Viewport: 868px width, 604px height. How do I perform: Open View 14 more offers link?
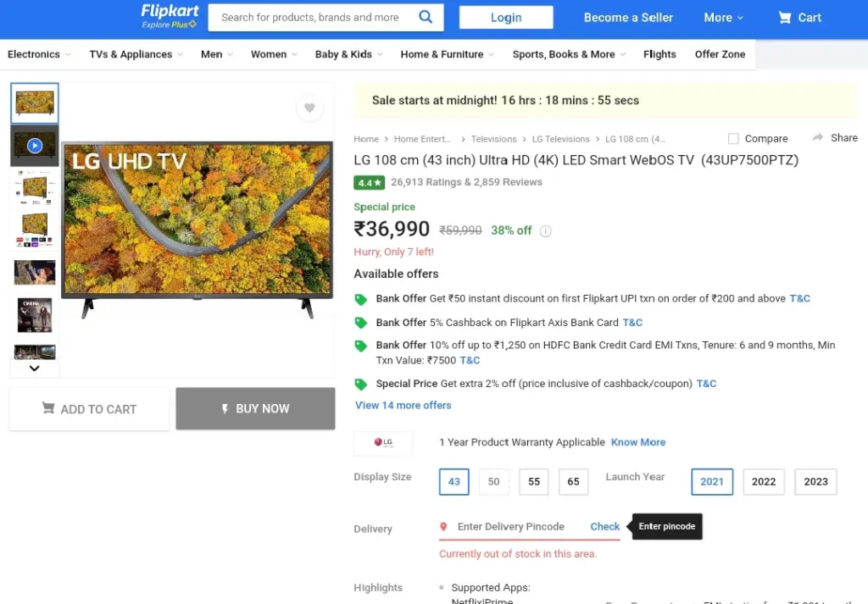coord(403,405)
